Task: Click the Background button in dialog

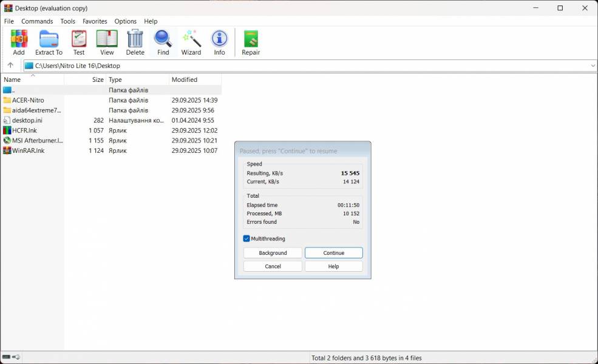Action: [x=273, y=253]
